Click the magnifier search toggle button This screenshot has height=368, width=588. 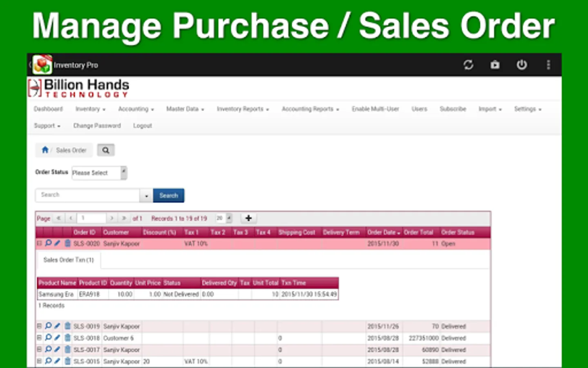point(106,150)
